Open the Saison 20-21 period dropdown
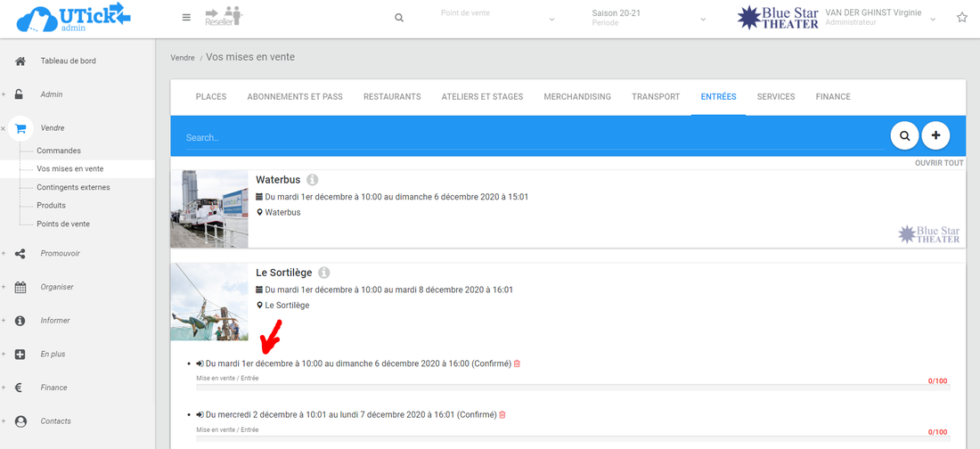This screenshot has width=980, height=449. click(x=649, y=18)
